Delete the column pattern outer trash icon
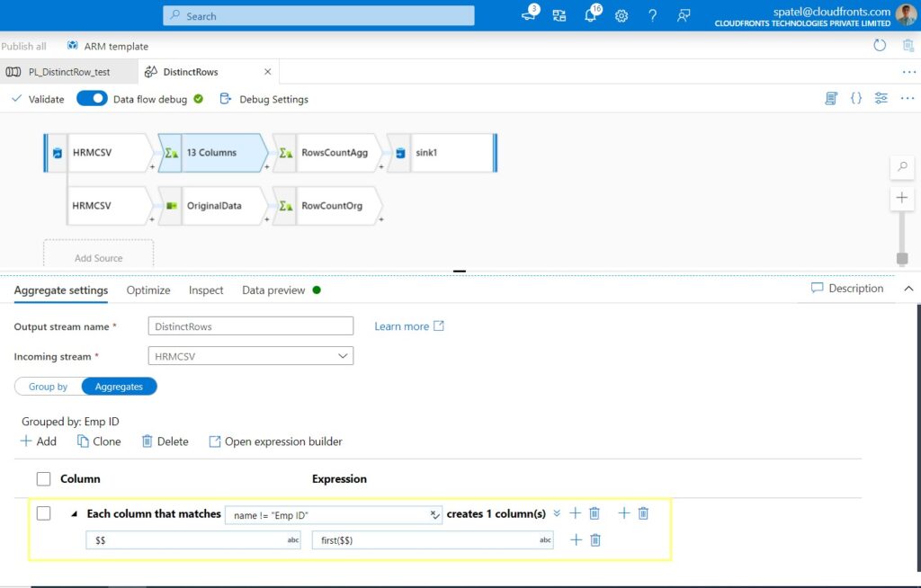 pos(643,513)
